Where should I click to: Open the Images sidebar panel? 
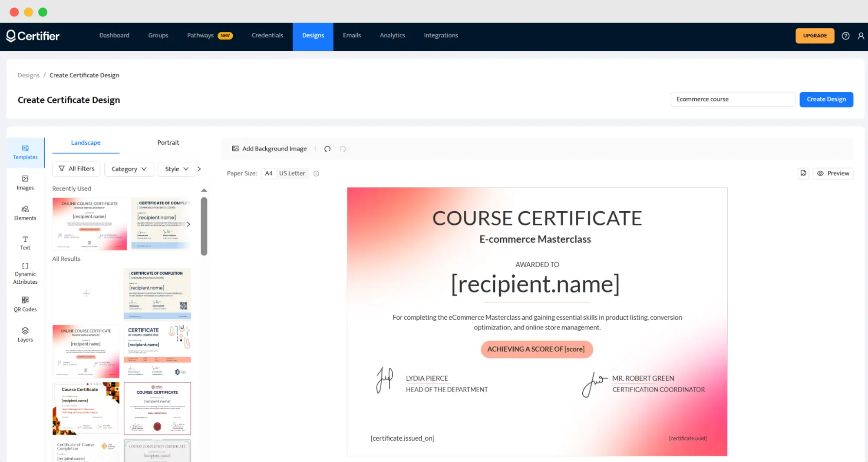coord(25,183)
